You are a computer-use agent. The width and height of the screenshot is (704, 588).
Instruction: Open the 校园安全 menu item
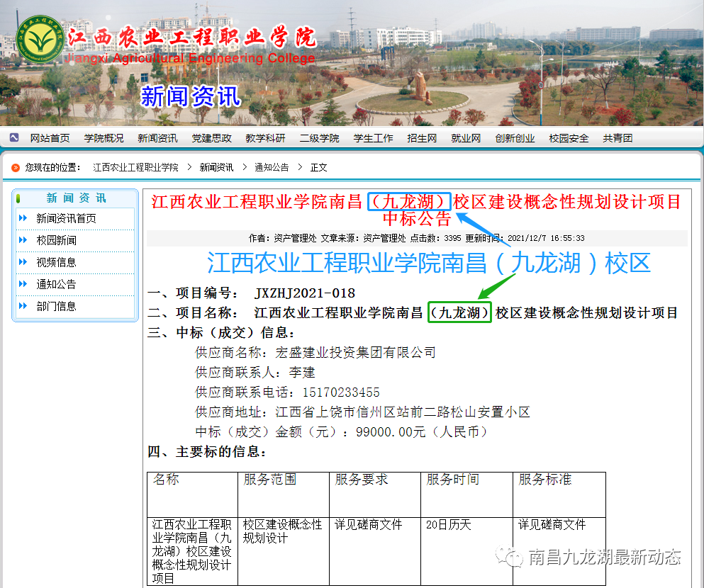569,138
